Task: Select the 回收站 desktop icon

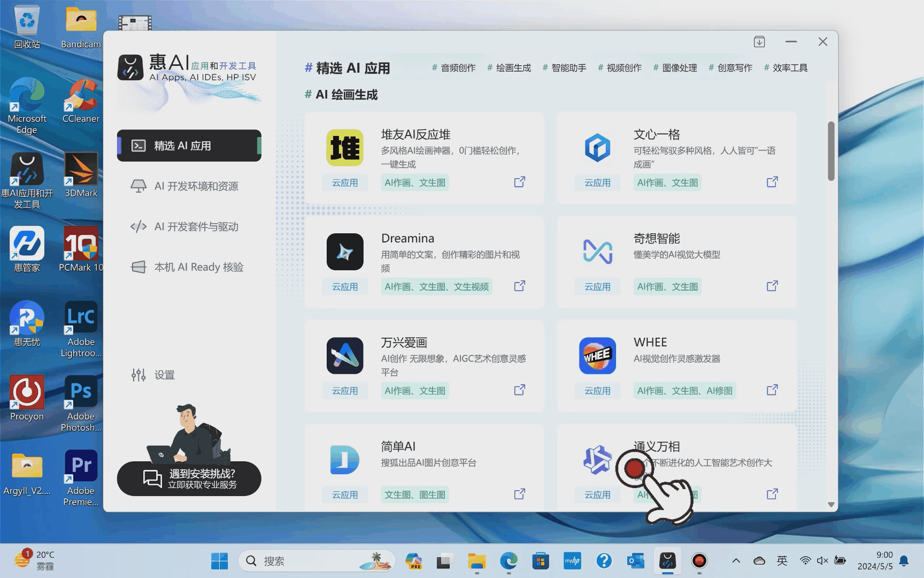Action: coord(27,27)
